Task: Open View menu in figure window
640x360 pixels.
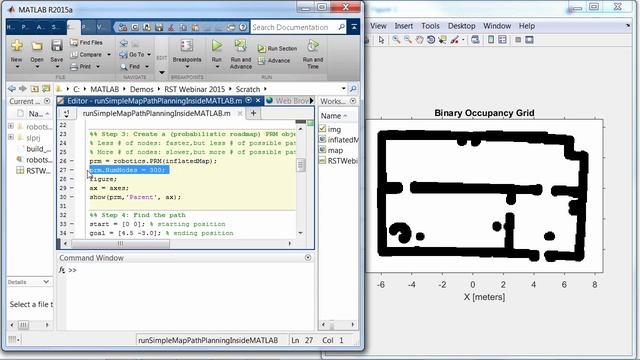Action: (378, 26)
